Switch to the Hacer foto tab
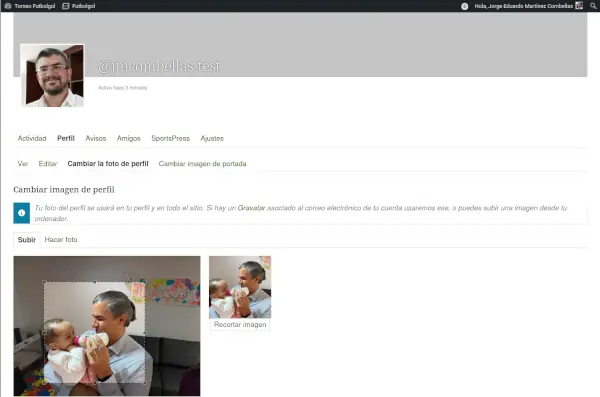Image resolution: width=600 pixels, height=397 pixels. tap(61, 239)
